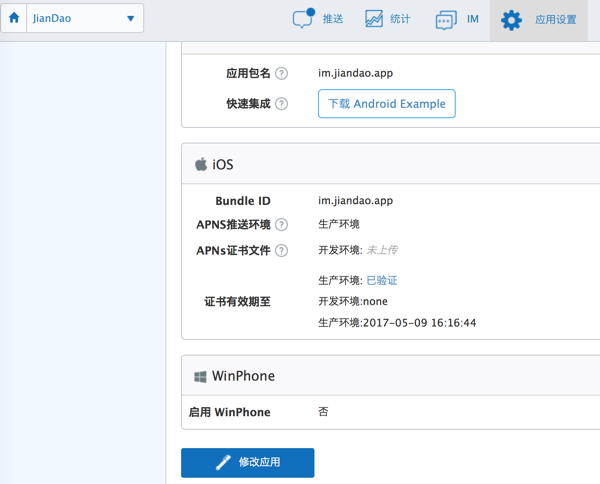Viewport: 600px width, 484px height.
Task: Click certificate expiry 2017-05-09 16:16:44
Action: pos(419,323)
